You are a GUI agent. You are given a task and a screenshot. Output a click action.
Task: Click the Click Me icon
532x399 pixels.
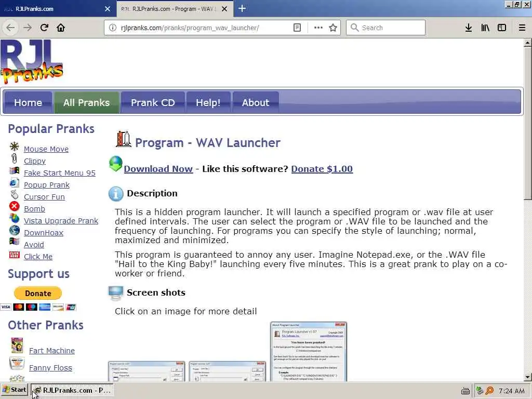point(14,255)
